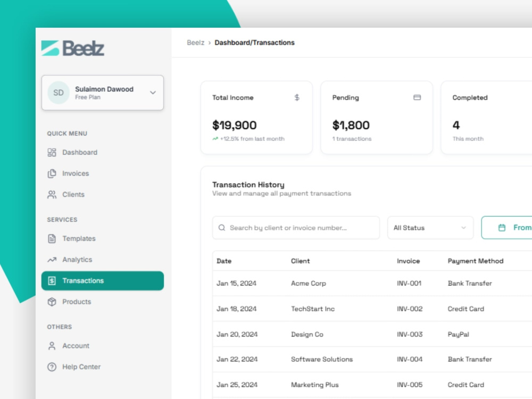
Task: Click the Payment Method column header
Action: tap(475, 261)
